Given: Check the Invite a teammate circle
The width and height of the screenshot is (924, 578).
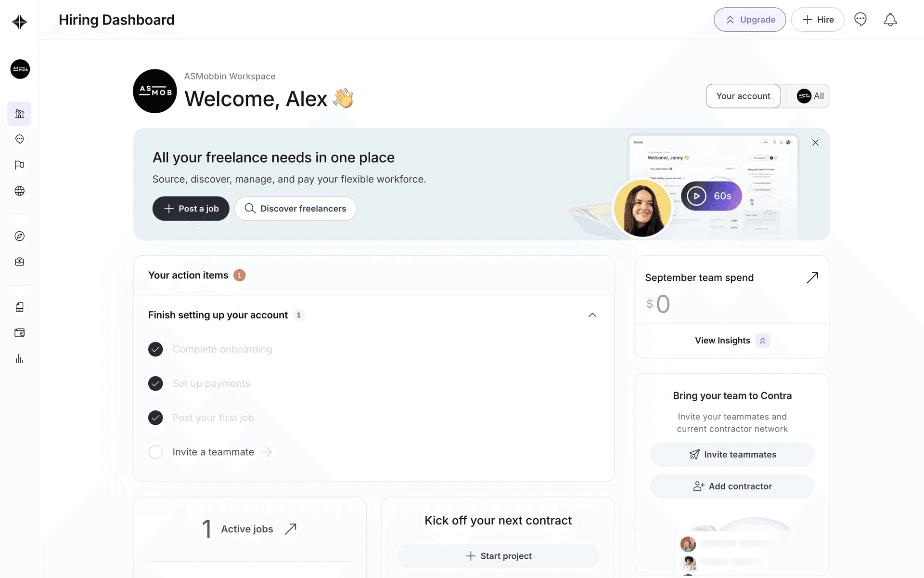Looking at the screenshot, I should (x=155, y=452).
